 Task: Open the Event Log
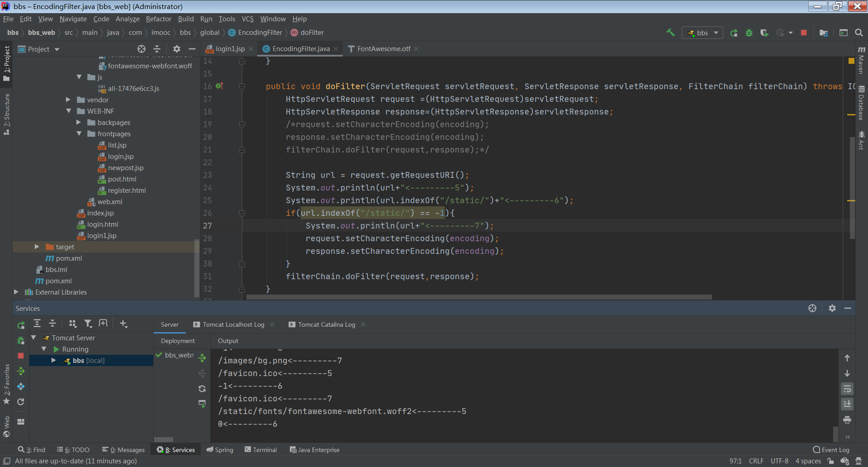(x=831, y=450)
